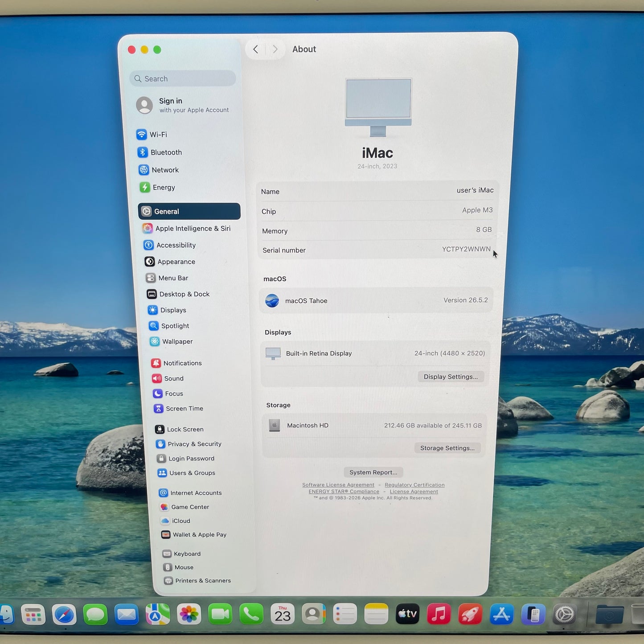This screenshot has width=644, height=644.
Task: Open Mouse settings
Action: point(178,567)
